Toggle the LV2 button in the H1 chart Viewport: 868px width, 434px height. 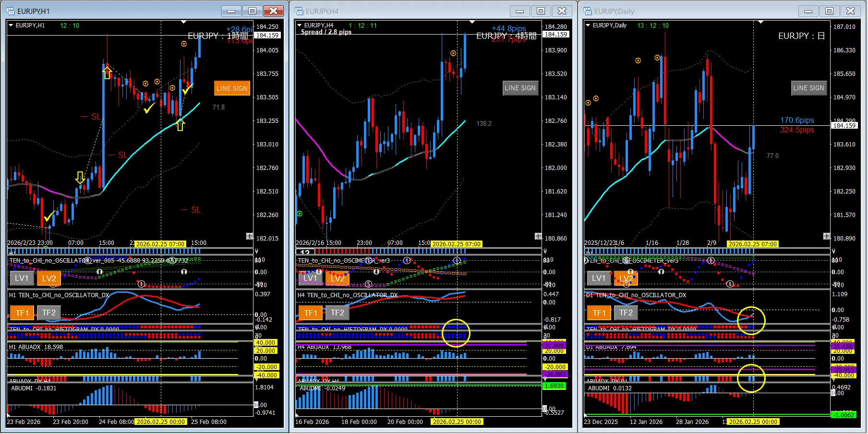tap(49, 278)
